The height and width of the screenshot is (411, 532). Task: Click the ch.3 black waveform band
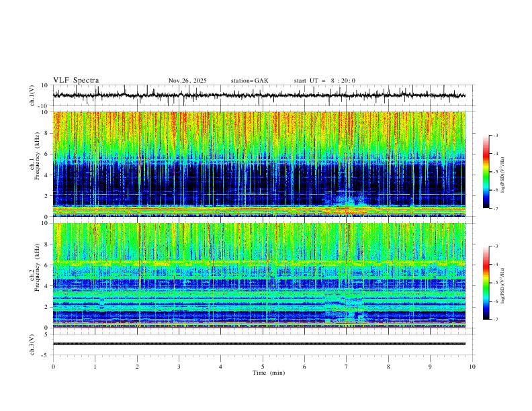(259, 344)
